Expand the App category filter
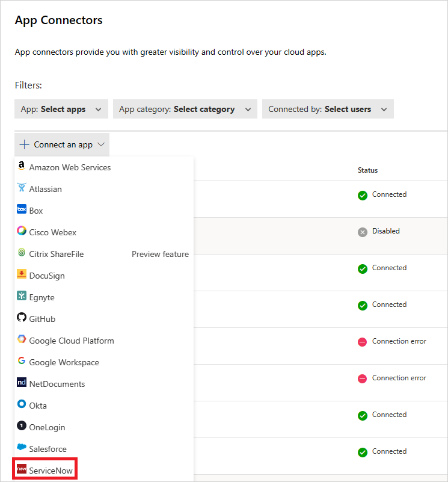The image size is (448, 482). [x=185, y=109]
